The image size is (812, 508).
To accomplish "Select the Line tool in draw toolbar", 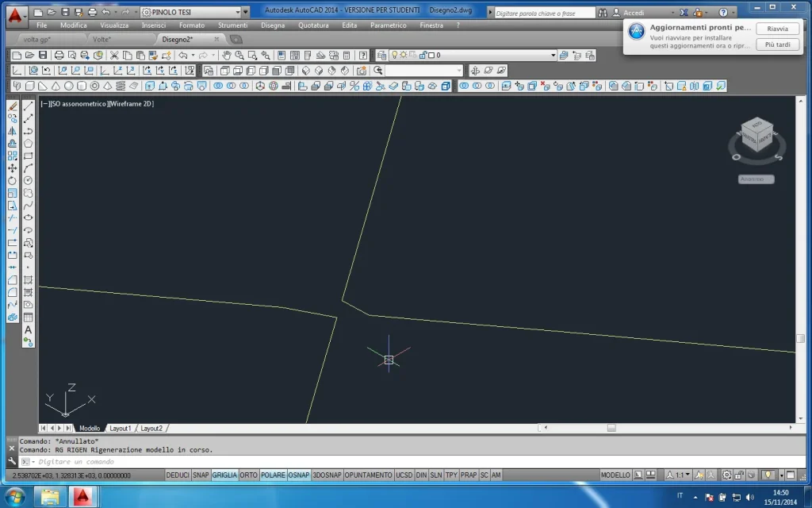I will pos(29,106).
